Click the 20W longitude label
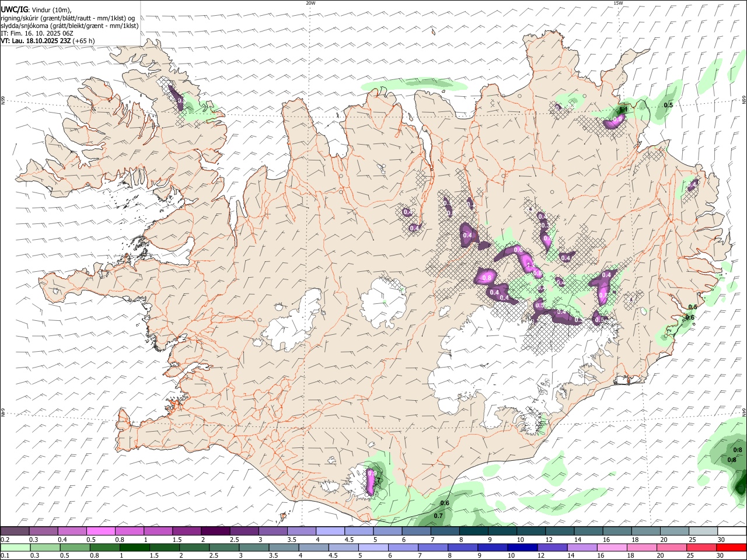The image size is (747, 560). point(310,3)
